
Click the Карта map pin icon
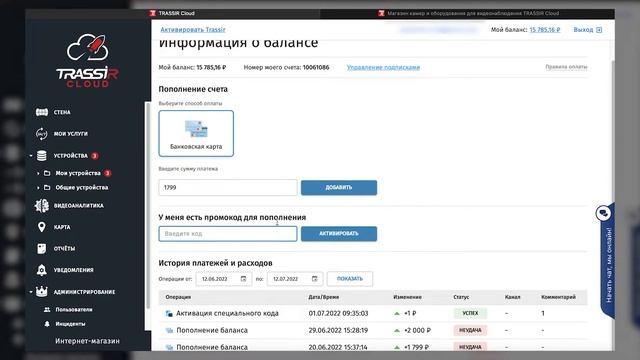tap(42, 227)
